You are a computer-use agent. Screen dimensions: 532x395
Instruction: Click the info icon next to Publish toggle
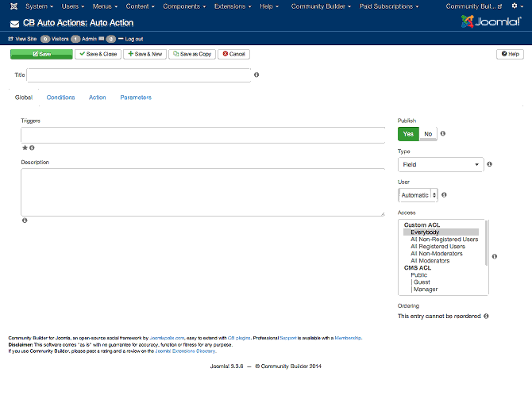point(443,133)
